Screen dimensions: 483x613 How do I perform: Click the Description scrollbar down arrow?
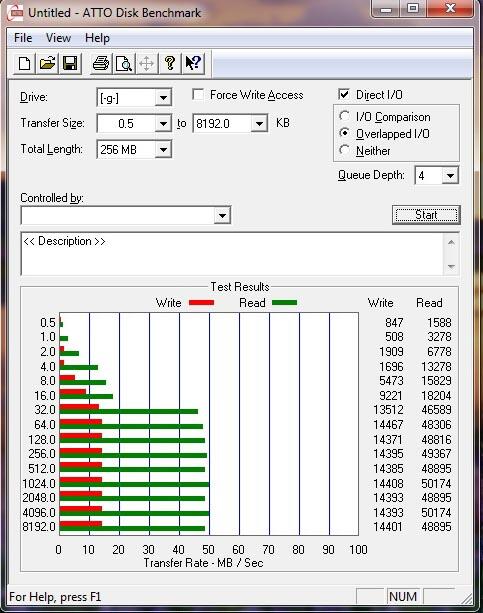(451, 267)
